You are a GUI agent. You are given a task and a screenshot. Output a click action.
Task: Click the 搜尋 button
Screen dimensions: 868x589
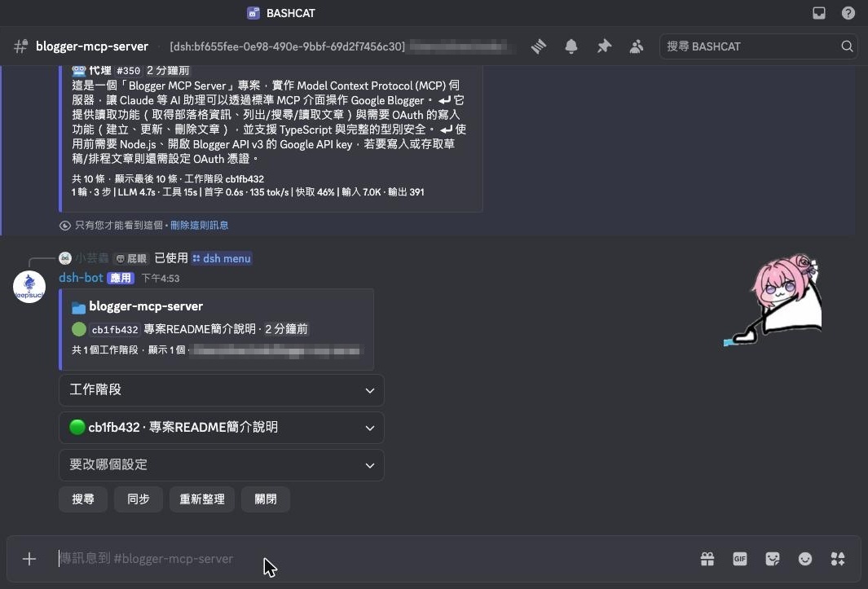click(x=83, y=499)
